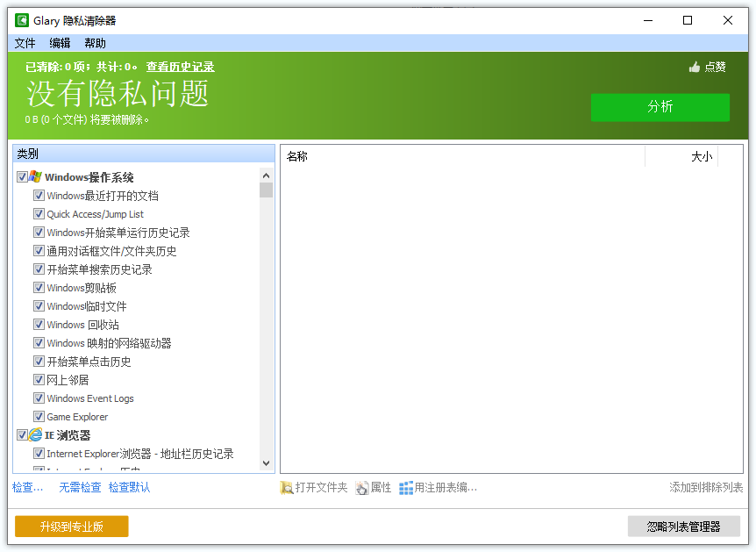
Task: Click 添加到排除列表
Action: (706, 488)
